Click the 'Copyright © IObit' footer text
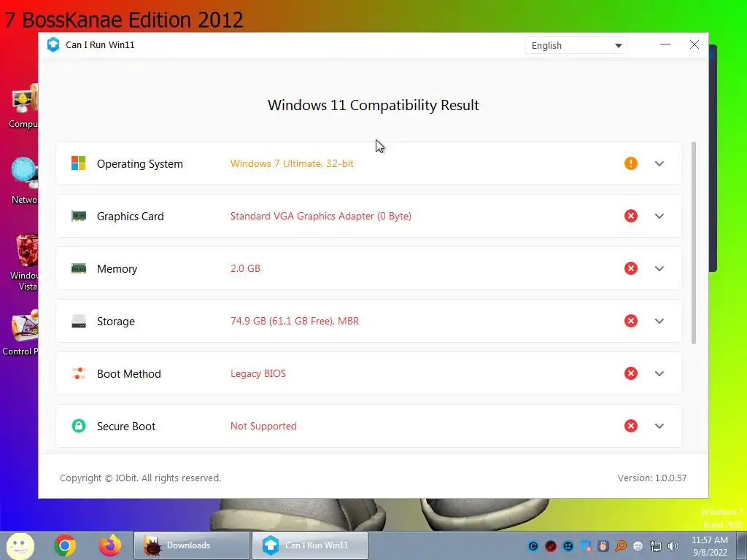This screenshot has width=747, height=560. 141,478
